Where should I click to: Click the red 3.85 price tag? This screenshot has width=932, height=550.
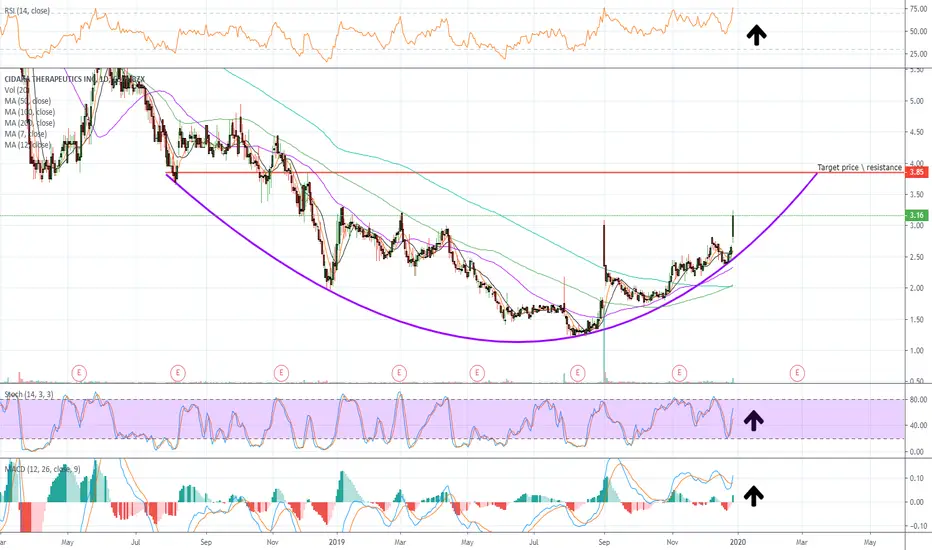[917, 172]
